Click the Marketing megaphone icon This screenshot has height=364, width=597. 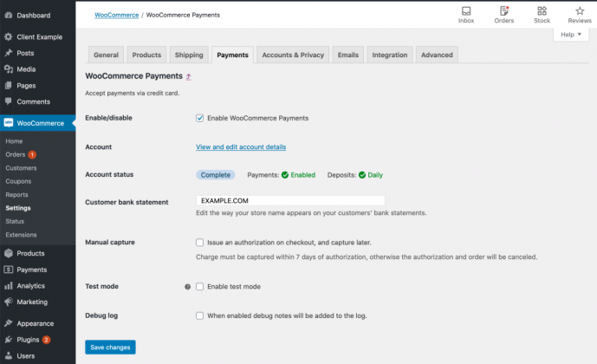click(x=9, y=302)
